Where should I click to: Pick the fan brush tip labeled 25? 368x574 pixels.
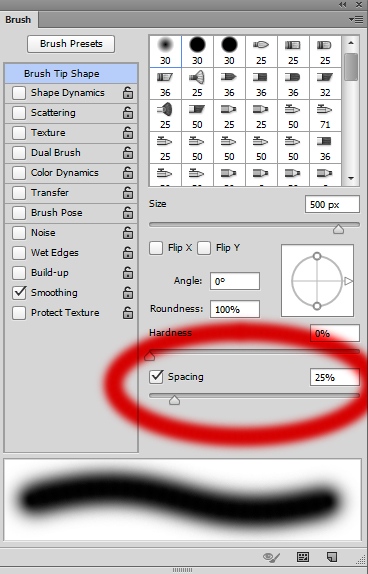pyautogui.click(x=197, y=83)
